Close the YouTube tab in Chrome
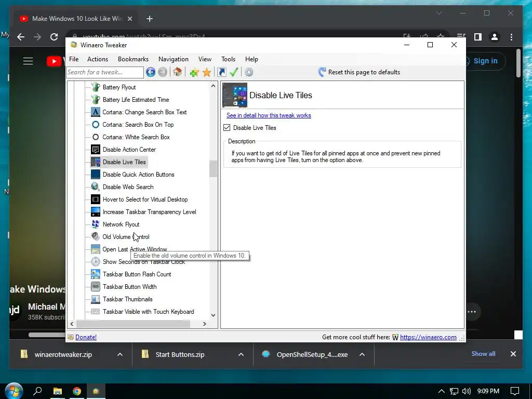 point(129,19)
